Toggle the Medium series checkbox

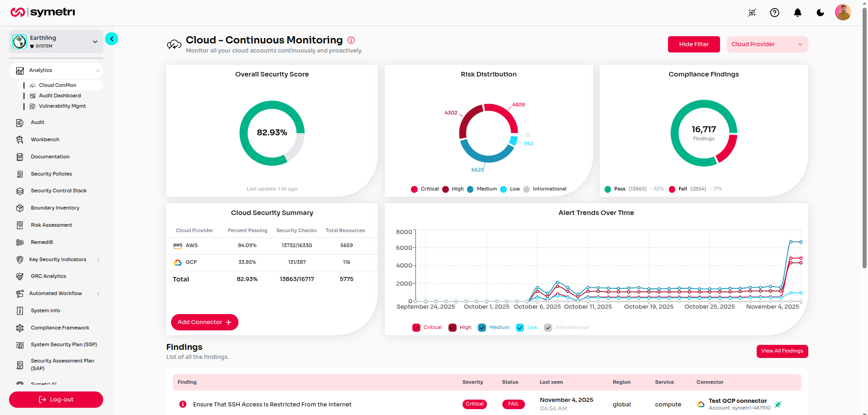pyautogui.click(x=482, y=328)
